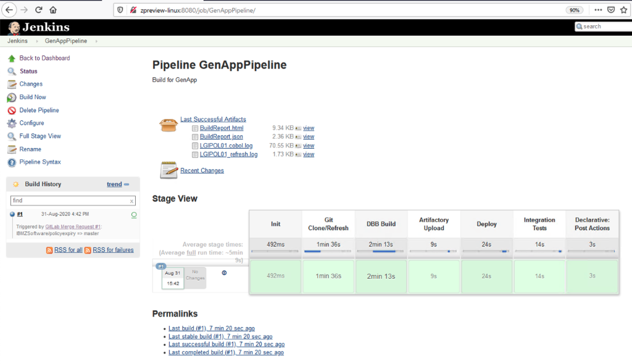
Task: Go to browser home page icon
Action: [x=53, y=10]
